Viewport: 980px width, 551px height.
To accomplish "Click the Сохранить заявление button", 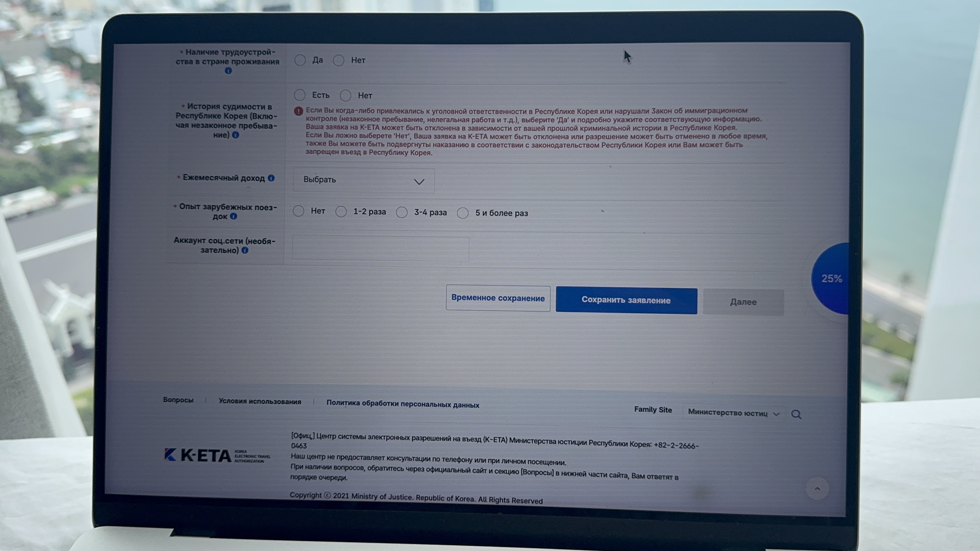I will 626,301.
